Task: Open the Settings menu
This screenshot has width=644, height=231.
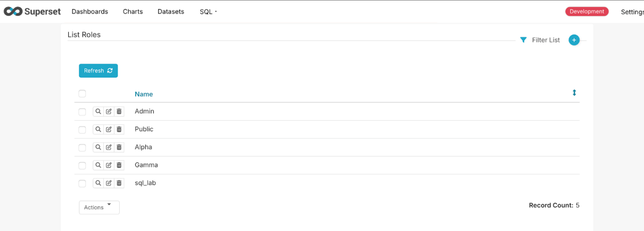Action: [x=632, y=12]
